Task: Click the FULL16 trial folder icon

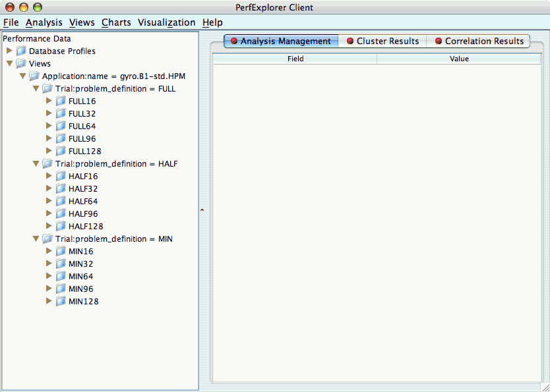Action: 61,101
